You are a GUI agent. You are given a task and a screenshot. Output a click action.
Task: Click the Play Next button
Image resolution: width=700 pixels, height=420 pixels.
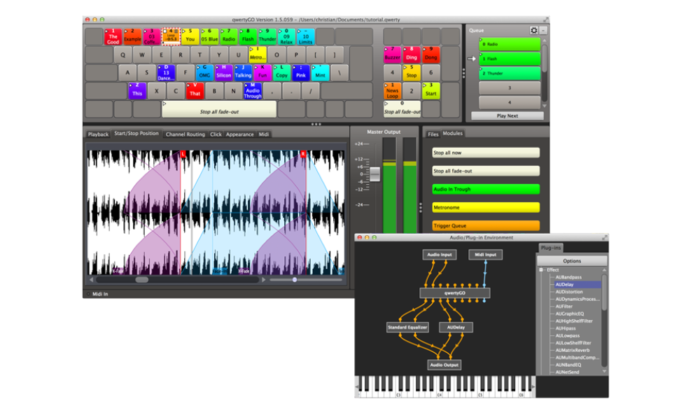[x=507, y=116]
